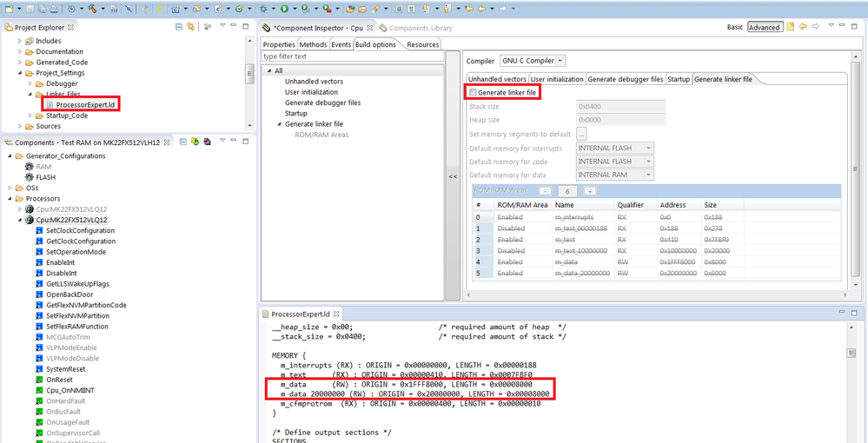Collapse the Processors folder

pos(10,199)
